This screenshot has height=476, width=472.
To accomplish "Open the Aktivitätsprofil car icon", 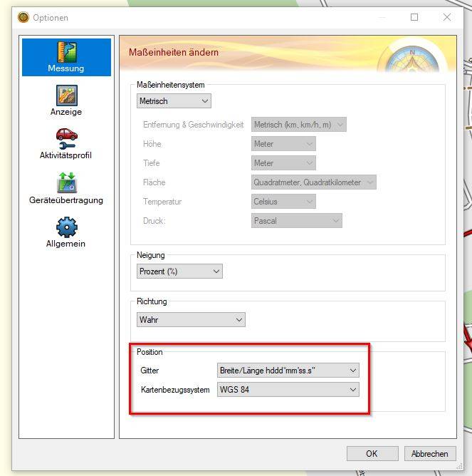I will tap(66, 138).
